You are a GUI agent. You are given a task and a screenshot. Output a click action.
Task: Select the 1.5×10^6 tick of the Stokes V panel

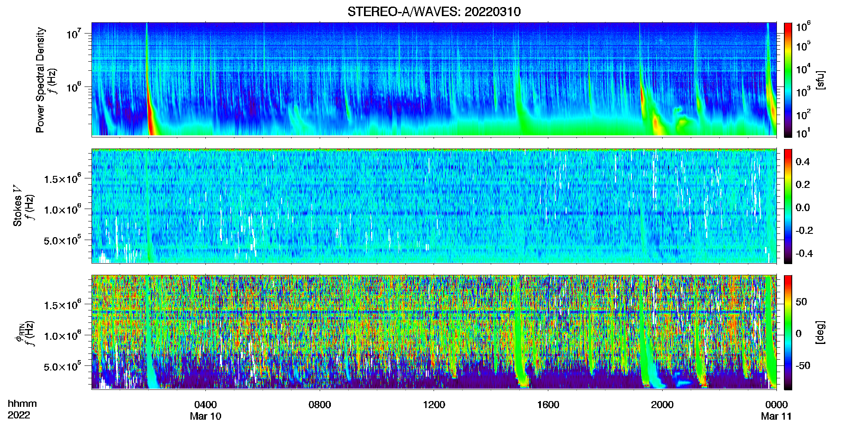(x=63, y=178)
